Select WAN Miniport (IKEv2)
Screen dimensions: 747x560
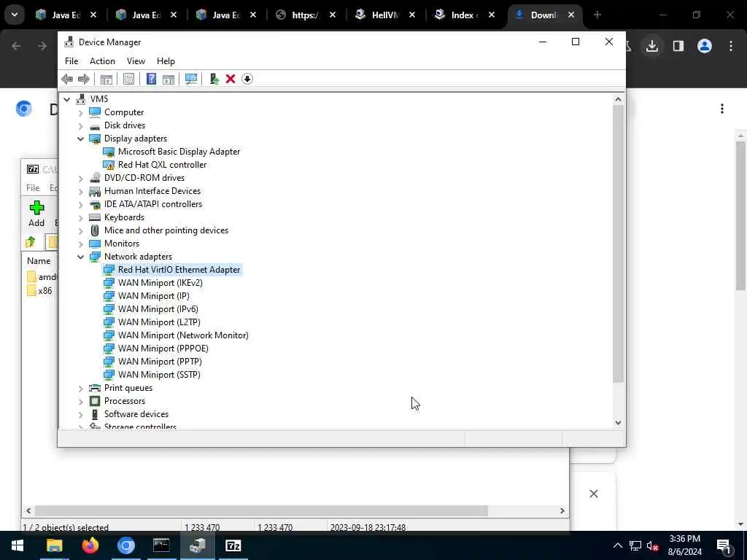click(160, 283)
